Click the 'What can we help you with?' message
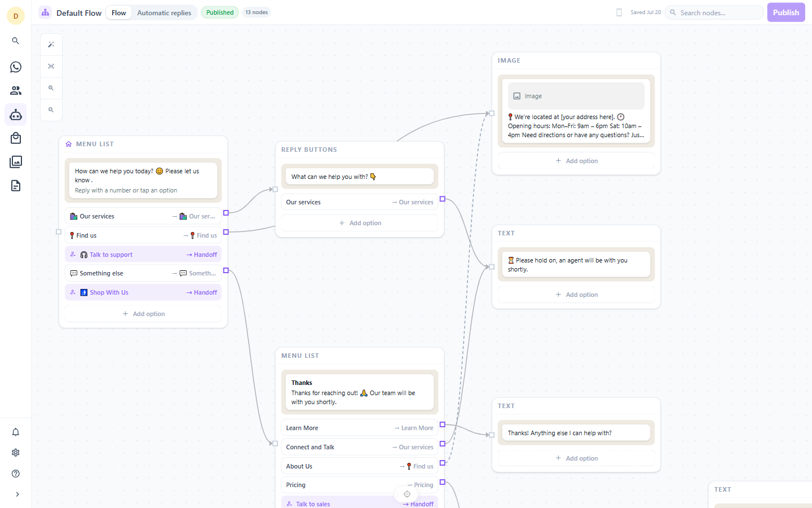The height and width of the screenshot is (508, 812). point(360,177)
